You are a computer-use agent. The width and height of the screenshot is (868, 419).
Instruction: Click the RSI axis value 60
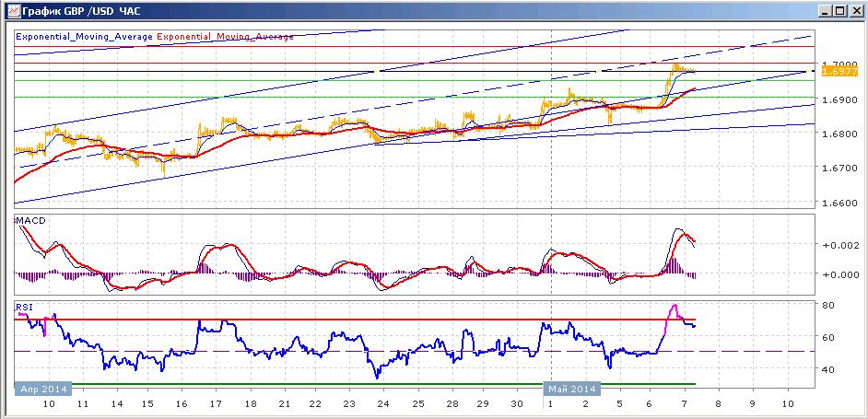[x=828, y=337]
